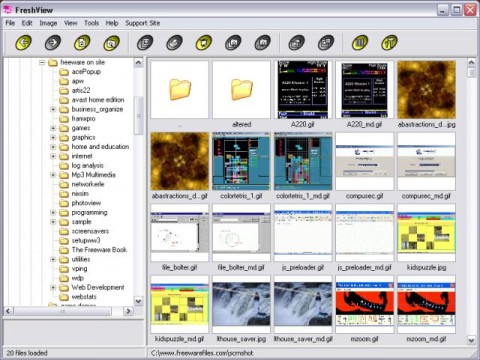Click the folder tree's horizontal scrollbar right arrow
Viewport: 480px width, 360px height.
pos(128,311)
